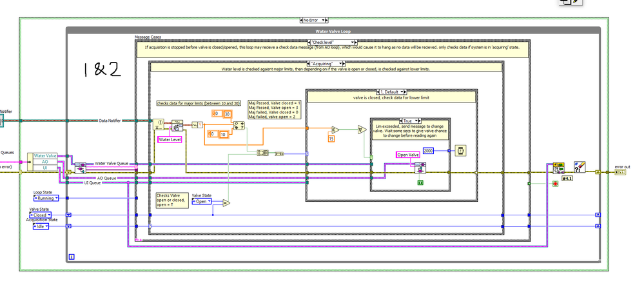Click the Water Valve Loop title bar
Screen dimensions: 644x285
[333, 31]
